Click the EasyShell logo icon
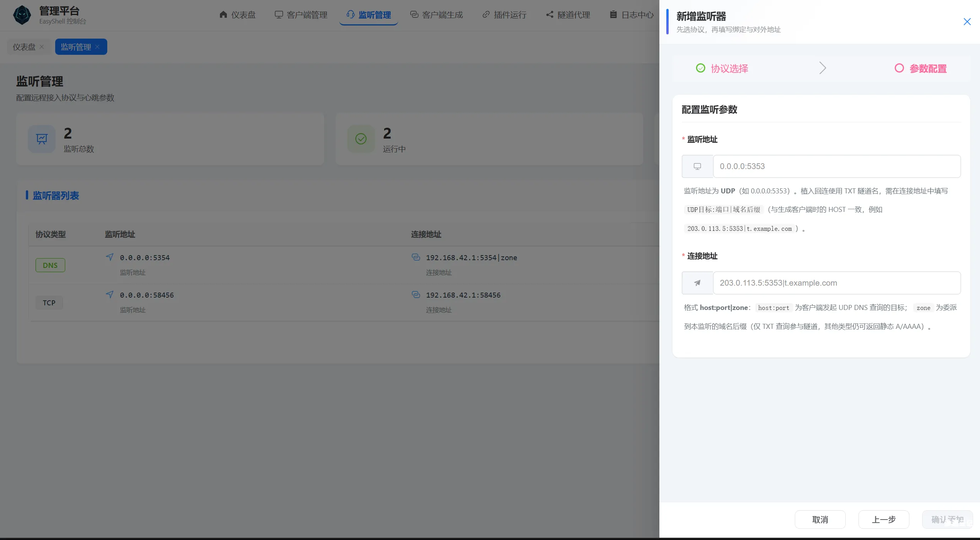The width and height of the screenshot is (980, 540). 22,15
